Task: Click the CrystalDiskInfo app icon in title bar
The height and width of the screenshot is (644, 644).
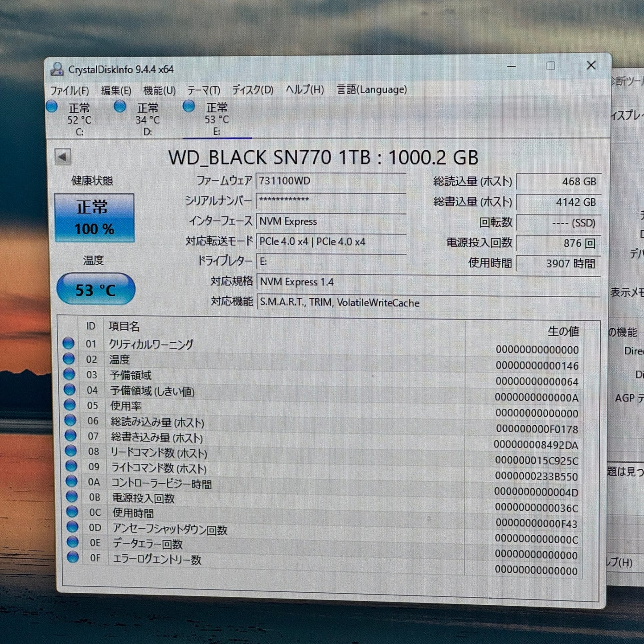Action: 57,69
